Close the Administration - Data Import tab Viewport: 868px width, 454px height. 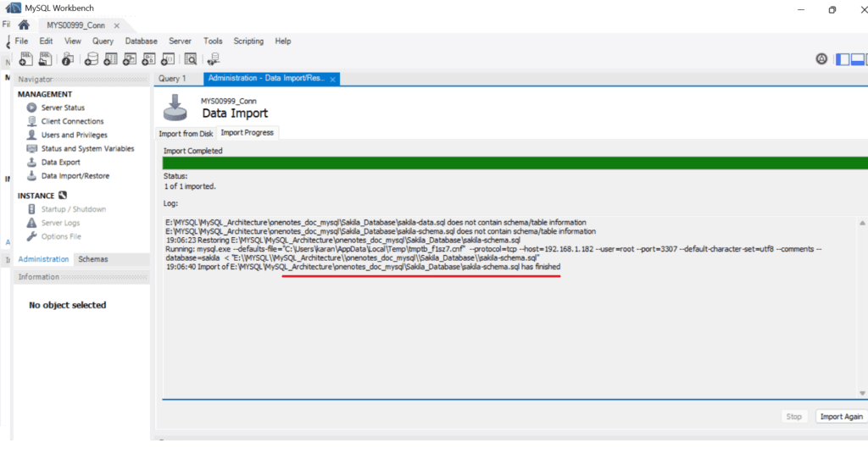pos(332,80)
